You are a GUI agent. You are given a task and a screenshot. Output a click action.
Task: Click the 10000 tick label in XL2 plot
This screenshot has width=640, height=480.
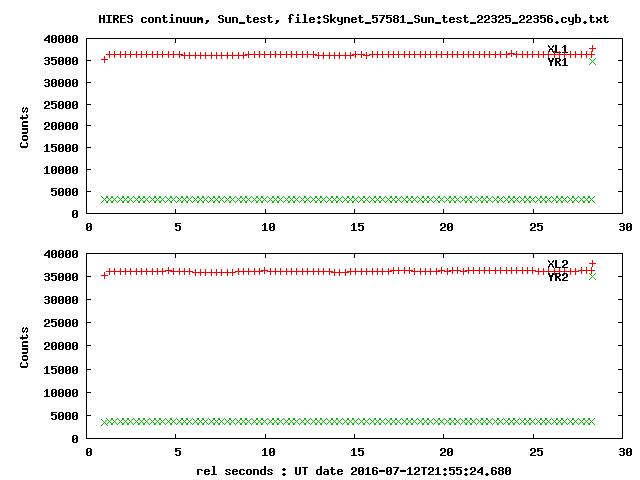tap(61, 393)
